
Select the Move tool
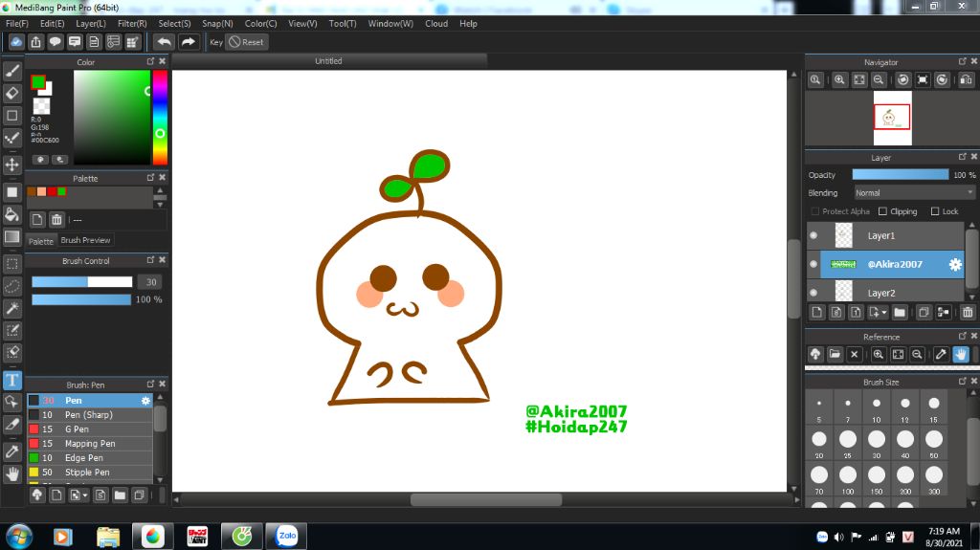click(12, 165)
